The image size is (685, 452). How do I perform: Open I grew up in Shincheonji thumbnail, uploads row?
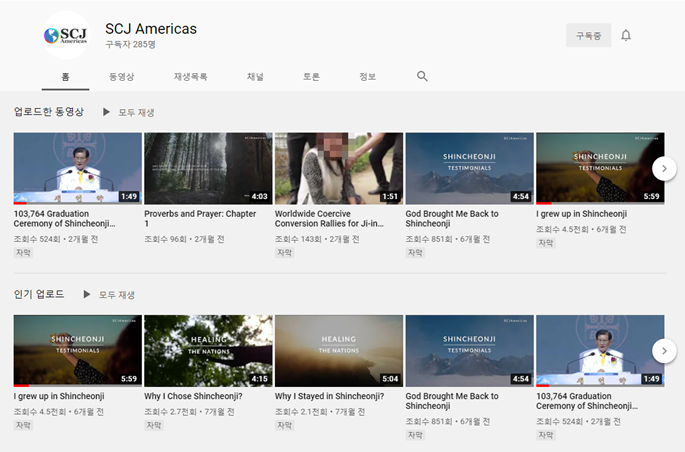click(600, 169)
